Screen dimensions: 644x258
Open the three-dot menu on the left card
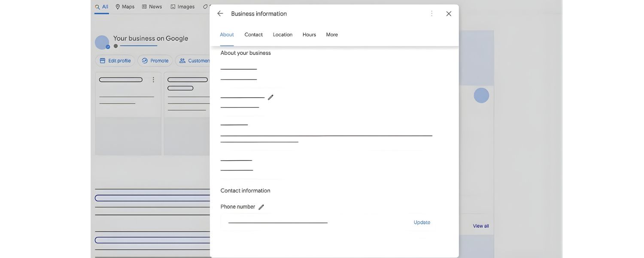(x=153, y=80)
